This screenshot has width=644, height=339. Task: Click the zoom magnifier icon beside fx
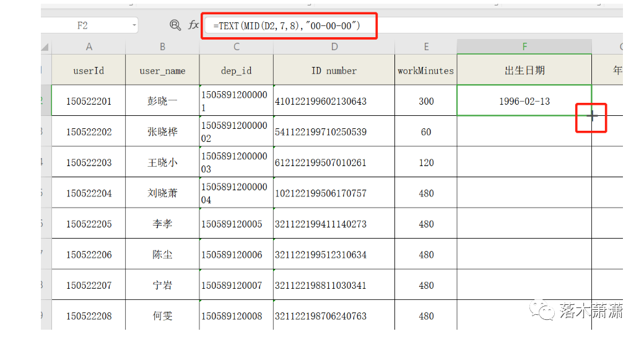(175, 25)
